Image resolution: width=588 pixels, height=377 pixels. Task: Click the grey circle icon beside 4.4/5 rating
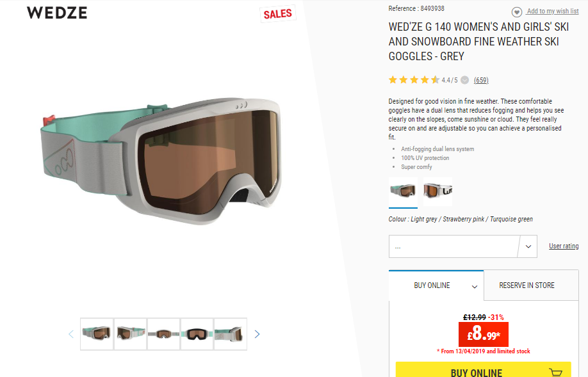click(x=464, y=80)
